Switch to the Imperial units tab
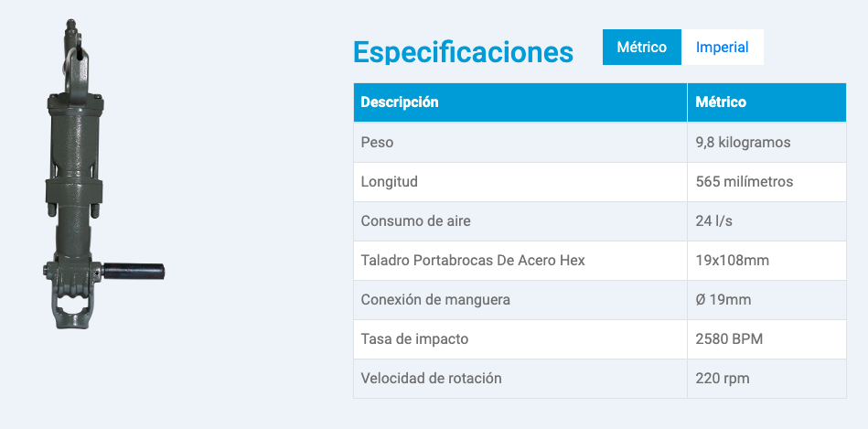 pos(723,47)
